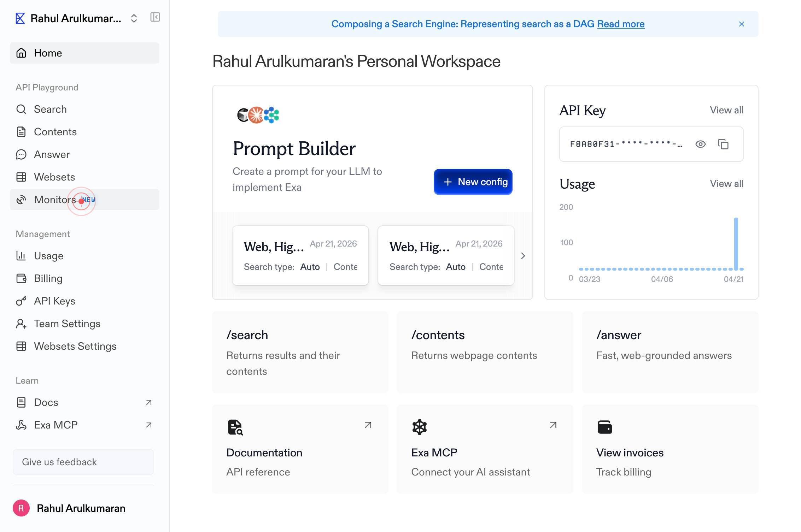Open Search playground
The image size is (801, 532).
pyautogui.click(x=84, y=109)
